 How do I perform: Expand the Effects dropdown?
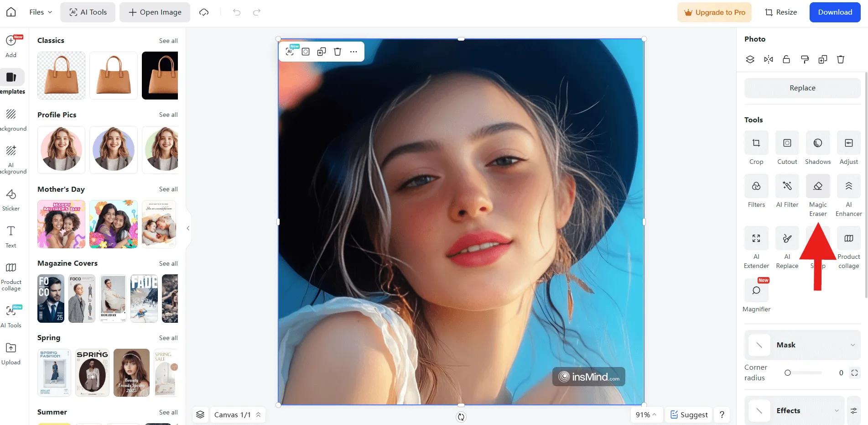click(x=795, y=411)
